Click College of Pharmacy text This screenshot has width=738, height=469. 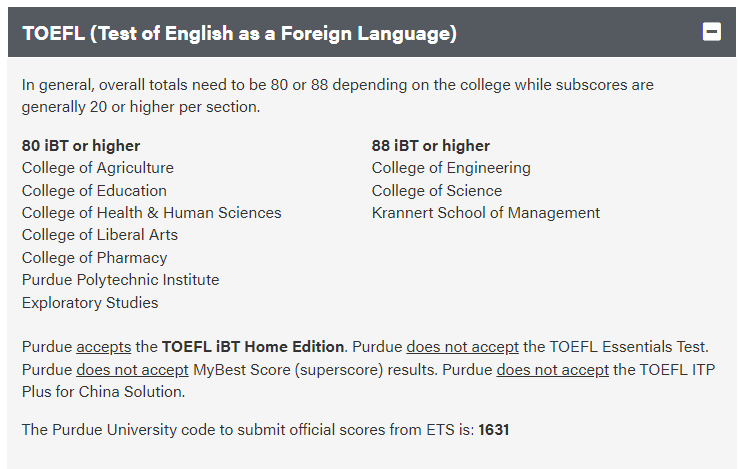point(94,257)
